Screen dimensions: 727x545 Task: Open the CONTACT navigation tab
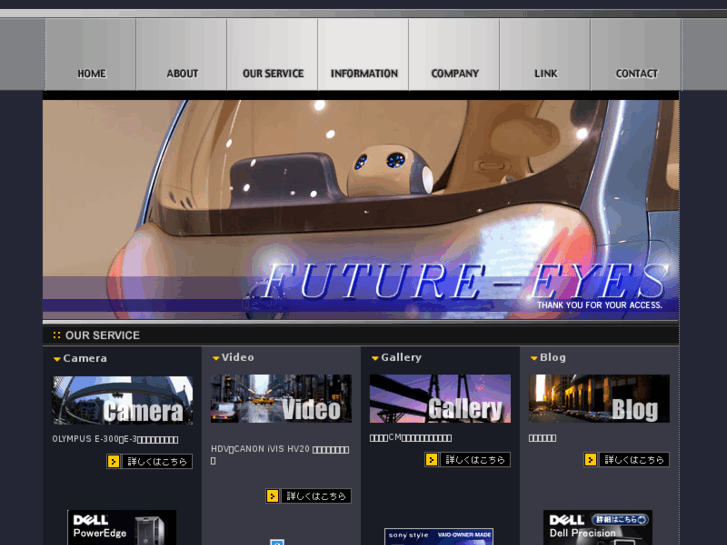(x=636, y=55)
